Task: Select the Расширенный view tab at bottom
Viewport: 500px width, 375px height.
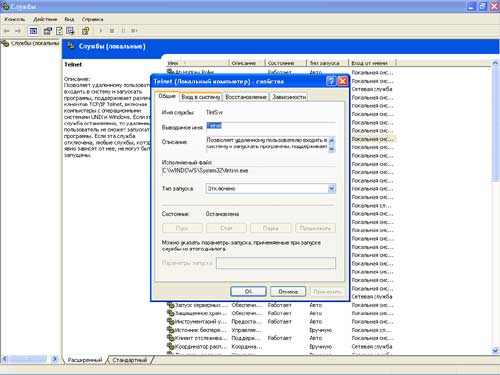Action: click(85, 360)
